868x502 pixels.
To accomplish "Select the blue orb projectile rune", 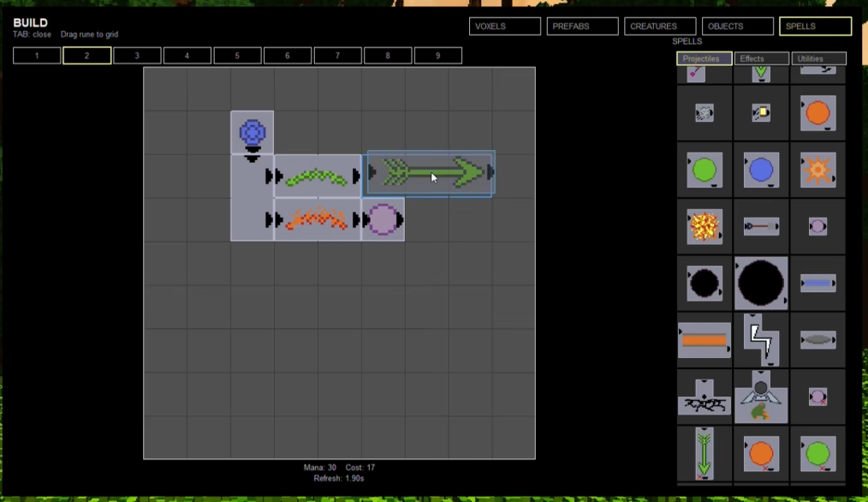I will tap(761, 170).
